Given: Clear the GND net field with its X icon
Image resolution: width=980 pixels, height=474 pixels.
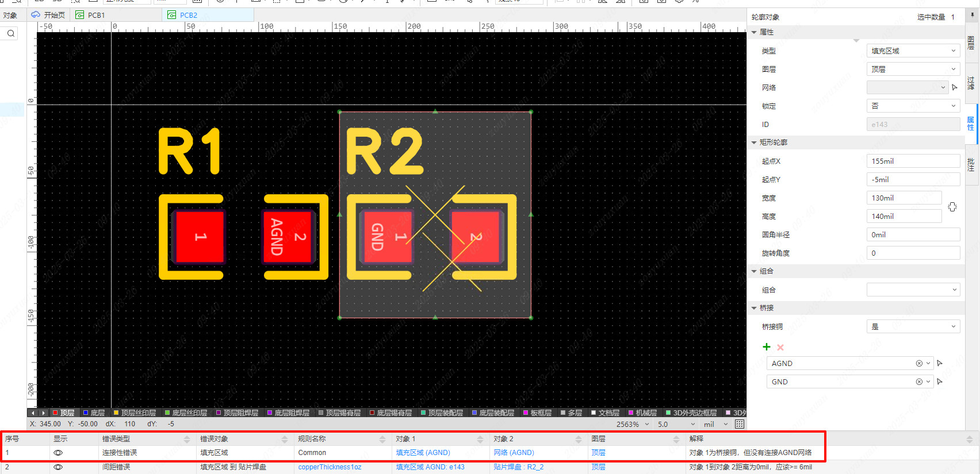Looking at the screenshot, I should tap(919, 382).
